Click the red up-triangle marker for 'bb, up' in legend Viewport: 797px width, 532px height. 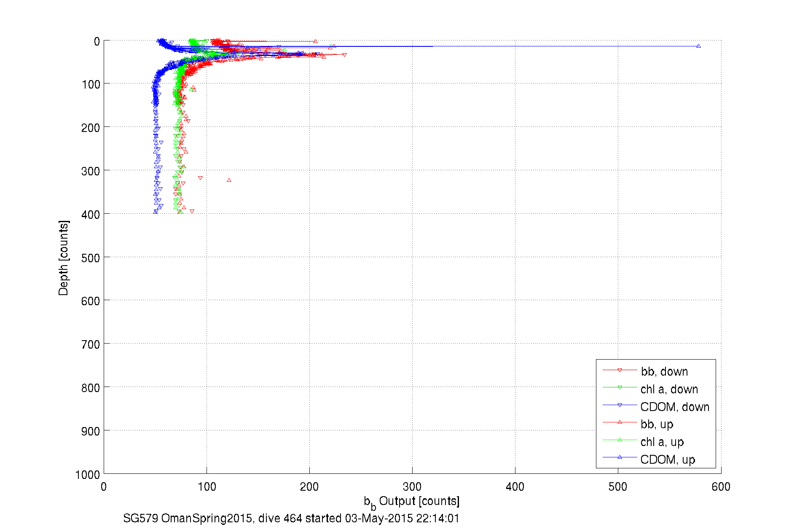(x=620, y=422)
